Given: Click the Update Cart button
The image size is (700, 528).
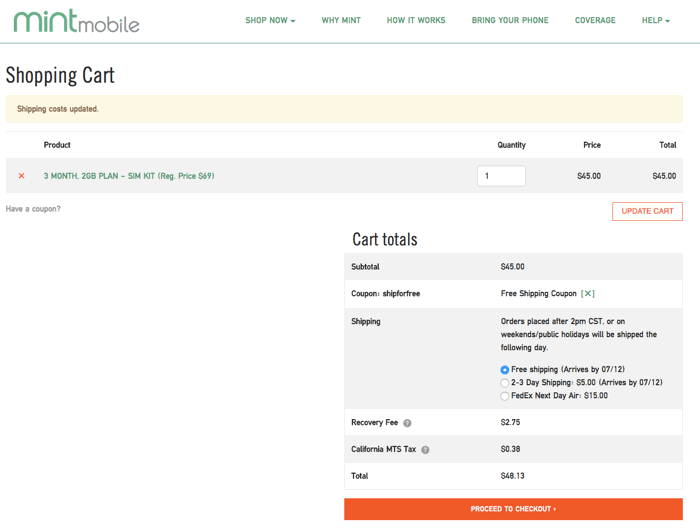Looking at the screenshot, I should point(647,211).
